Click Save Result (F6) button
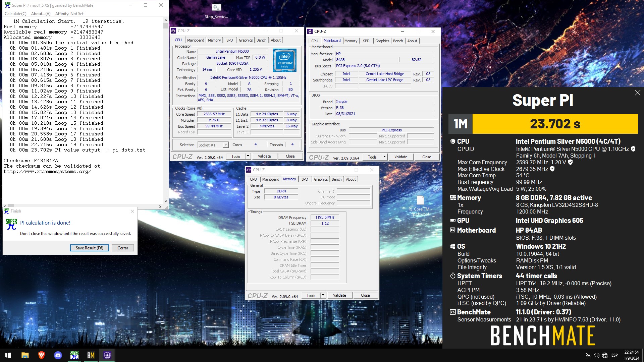 [90, 248]
